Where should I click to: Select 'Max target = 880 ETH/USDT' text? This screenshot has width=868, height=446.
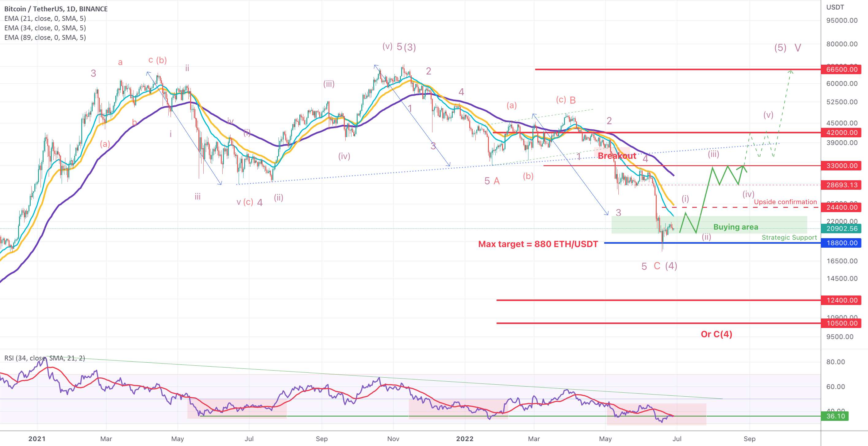[538, 244]
